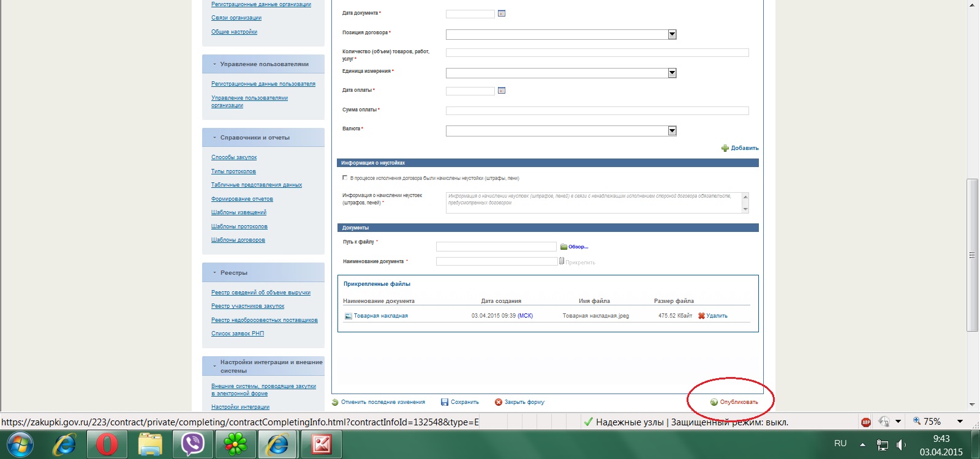980x459 pixels.
Task: Open the Товарная накладная attached file link
Action: 380,316
